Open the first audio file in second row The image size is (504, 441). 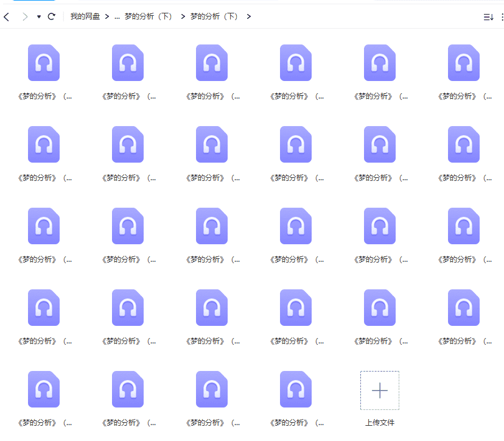click(44, 144)
